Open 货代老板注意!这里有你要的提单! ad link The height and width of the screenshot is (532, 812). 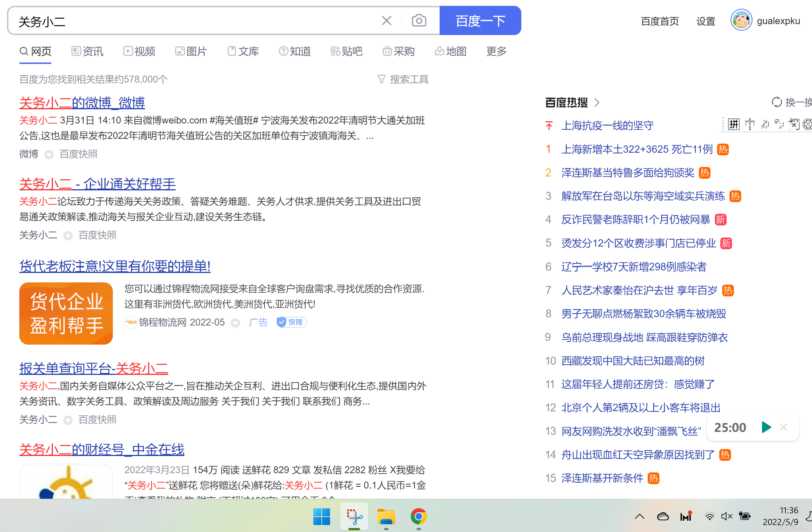click(x=115, y=266)
